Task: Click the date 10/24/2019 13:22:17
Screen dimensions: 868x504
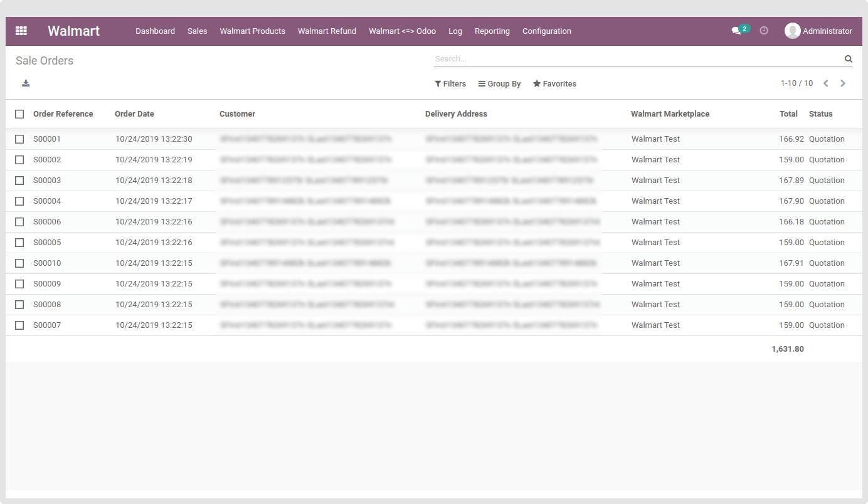Action: click(154, 201)
